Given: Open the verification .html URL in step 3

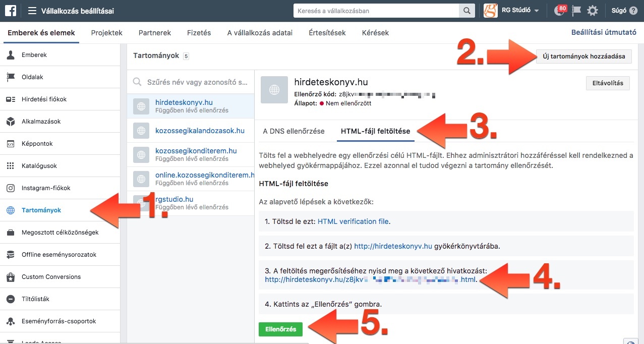Looking at the screenshot, I should (371, 279).
